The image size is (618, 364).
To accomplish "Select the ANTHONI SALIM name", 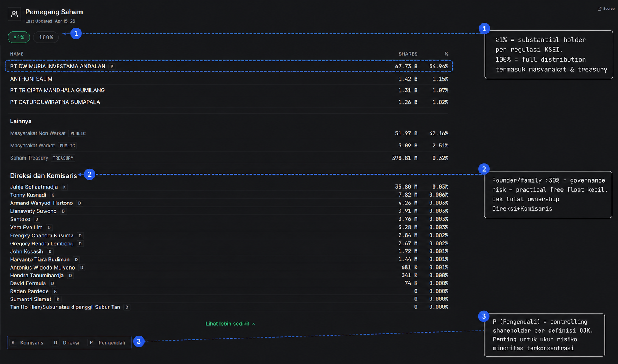I will [31, 79].
